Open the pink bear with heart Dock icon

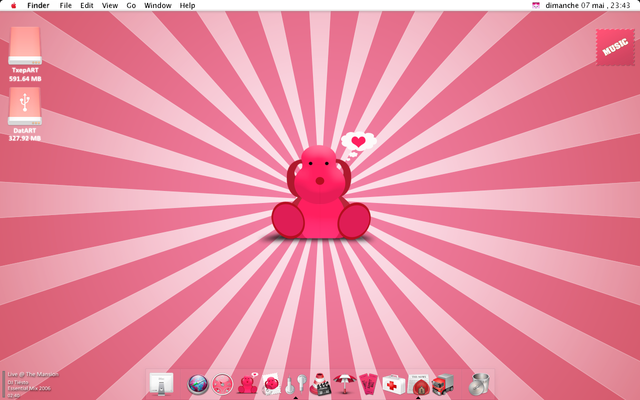point(247,384)
